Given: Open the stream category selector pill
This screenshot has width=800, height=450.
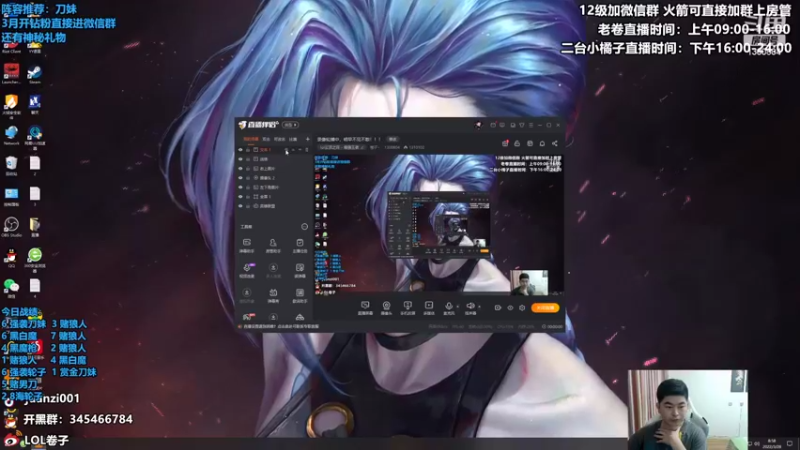Looking at the screenshot, I should click(x=342, y=147).
